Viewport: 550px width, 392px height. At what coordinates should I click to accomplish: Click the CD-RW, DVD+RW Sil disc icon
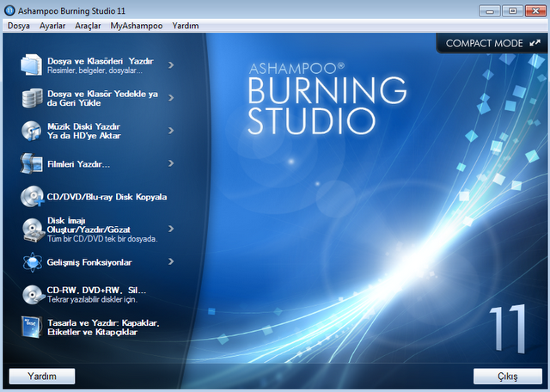pyautogui.click(x=31, y=294)
